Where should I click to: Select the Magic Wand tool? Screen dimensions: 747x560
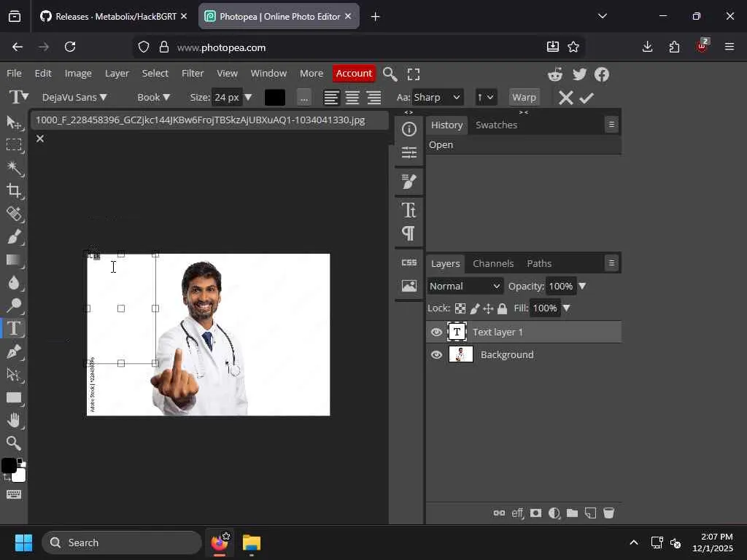pos(13,168)
